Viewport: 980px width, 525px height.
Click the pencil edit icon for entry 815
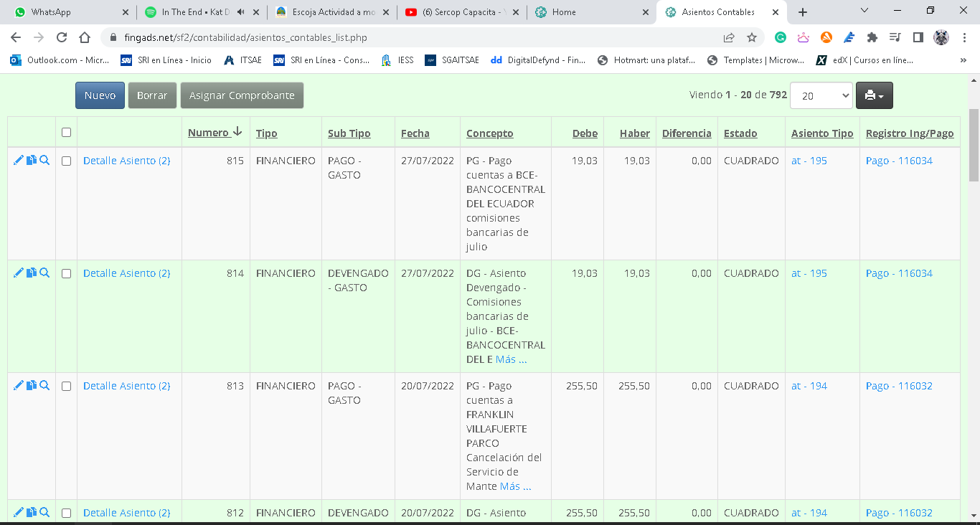click(19, 161)
